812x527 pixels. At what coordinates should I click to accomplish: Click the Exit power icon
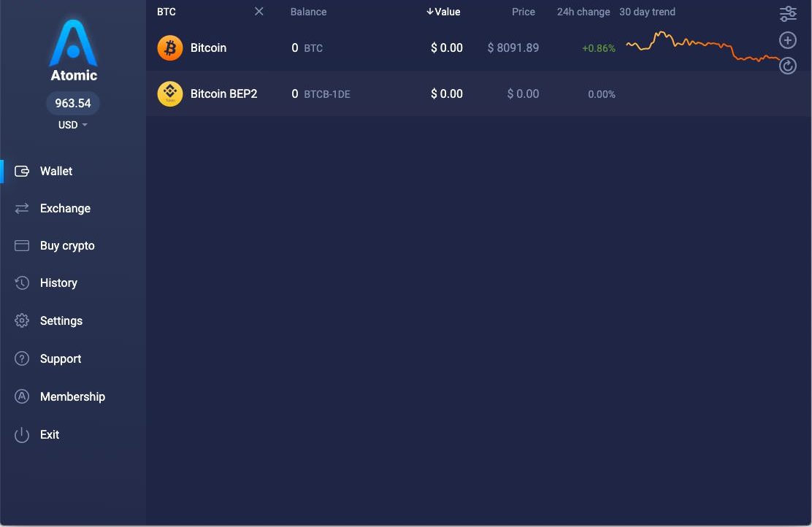[x=22, y=435]
